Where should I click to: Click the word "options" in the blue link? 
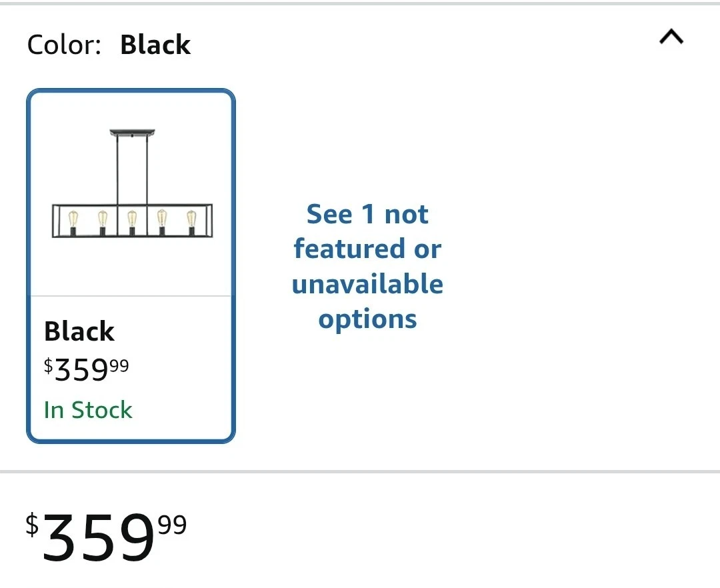(367, 319)
